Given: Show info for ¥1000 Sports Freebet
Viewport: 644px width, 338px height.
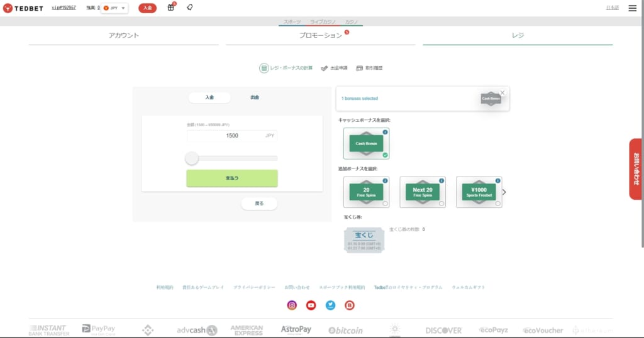Looking at the screenshot, I should pos(498,181).
